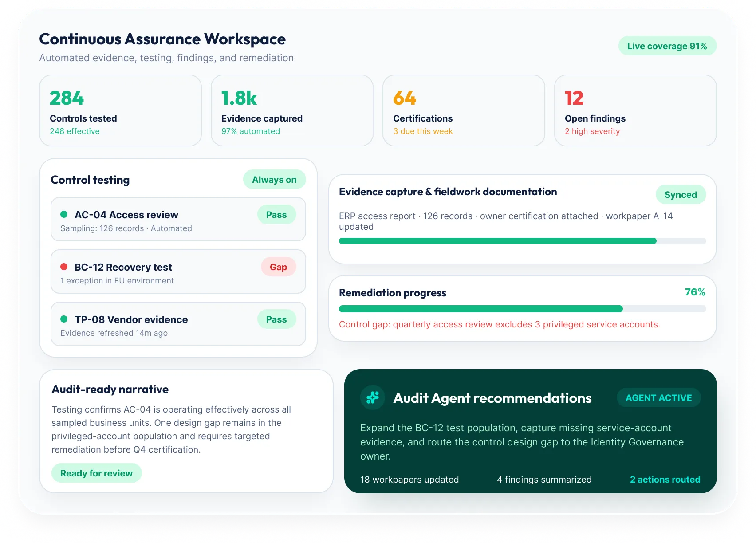The width and height of the screenshot is (756, 543).
Task: Click the control gap warning message
Action: (x=500, y=324)
